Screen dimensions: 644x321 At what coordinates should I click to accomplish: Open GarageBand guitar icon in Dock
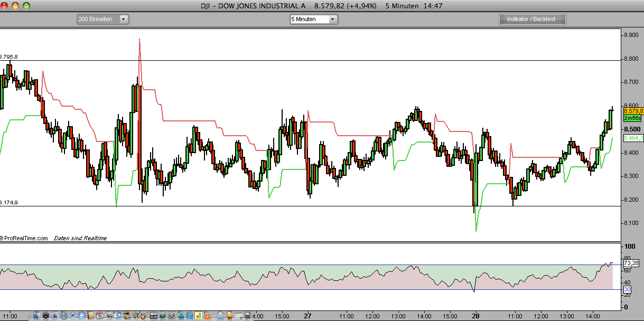(144, 316)
